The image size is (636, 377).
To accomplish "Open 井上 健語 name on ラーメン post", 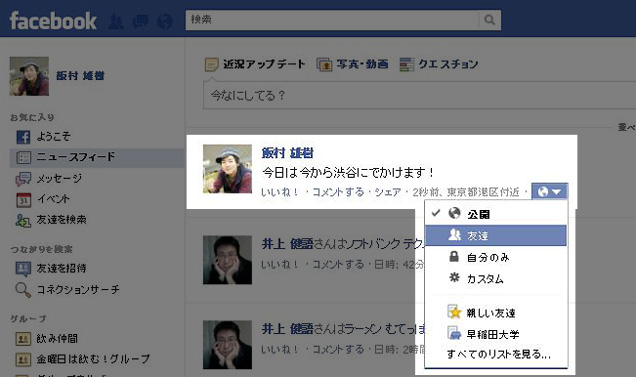I will click(x=288, y=329).
